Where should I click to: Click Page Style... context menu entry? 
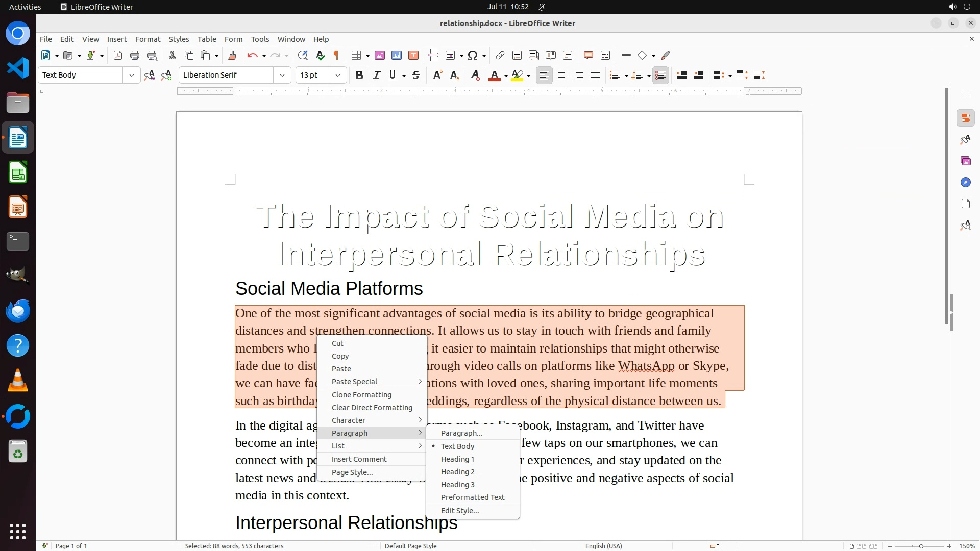click(352, 472)
